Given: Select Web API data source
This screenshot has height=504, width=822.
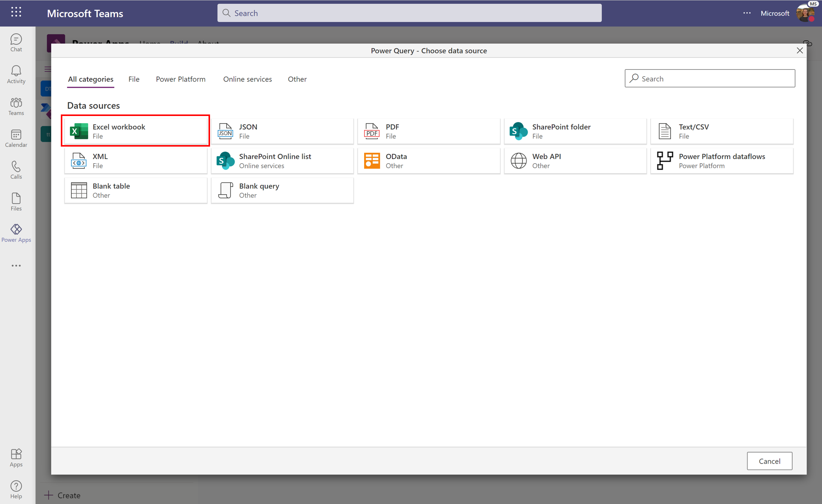Looking at the screenshot, I should point(575,160).
